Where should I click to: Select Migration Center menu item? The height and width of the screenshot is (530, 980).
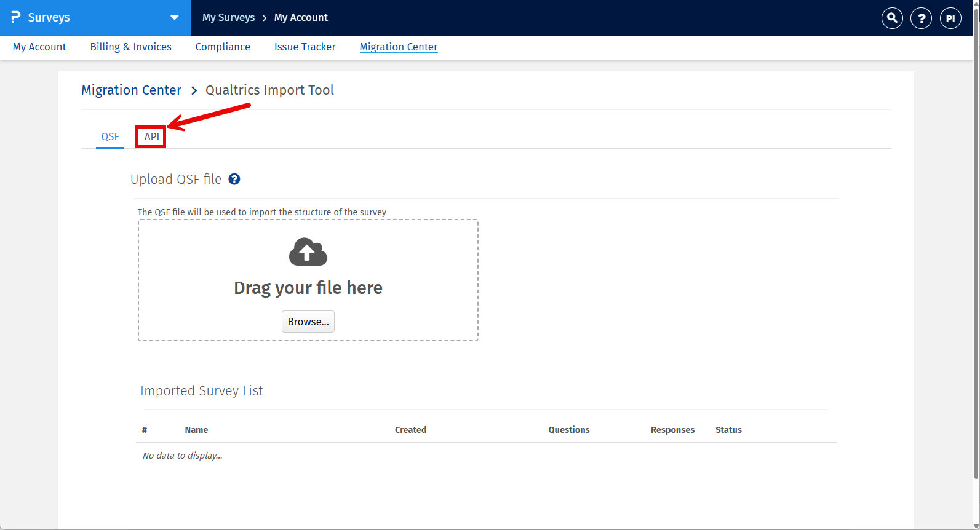(x=399, y=47)
